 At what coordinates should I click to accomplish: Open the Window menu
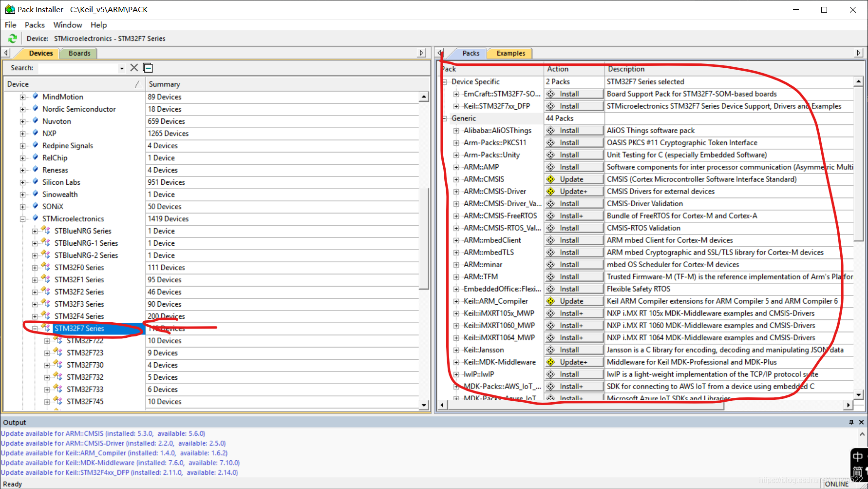68,25
